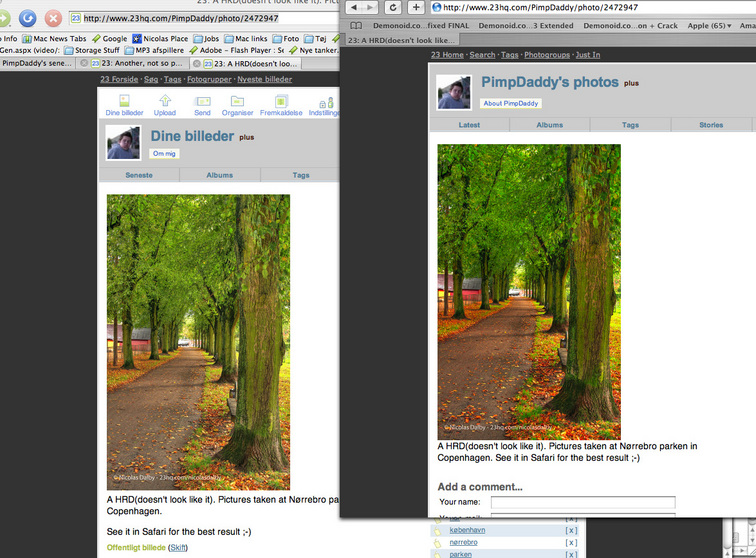Open the Google bookmark in left browser
The image size is (756, 558).
tap(109, 39)
